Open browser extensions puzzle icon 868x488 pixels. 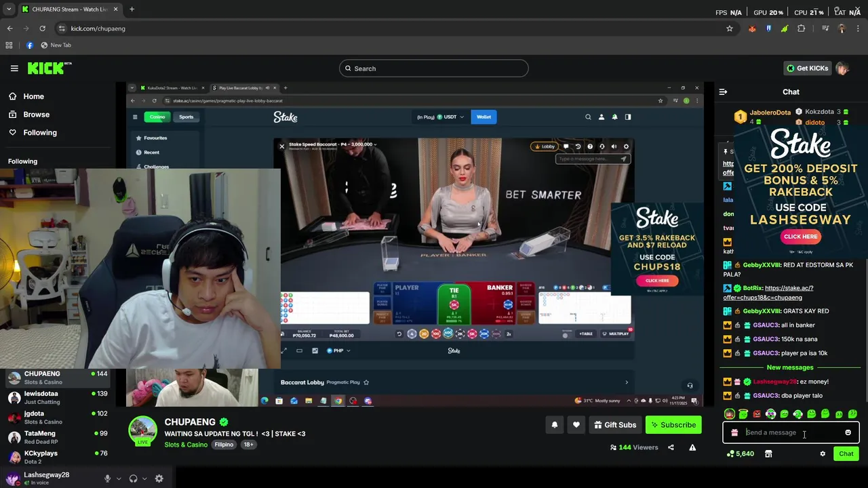coord(801,28)
